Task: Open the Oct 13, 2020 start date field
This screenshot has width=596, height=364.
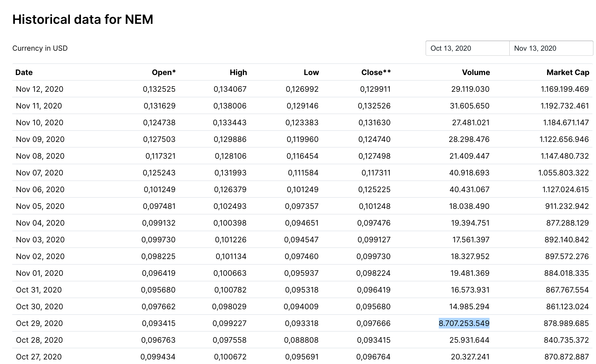Action: pyautogui.click(x=467, y=48)
